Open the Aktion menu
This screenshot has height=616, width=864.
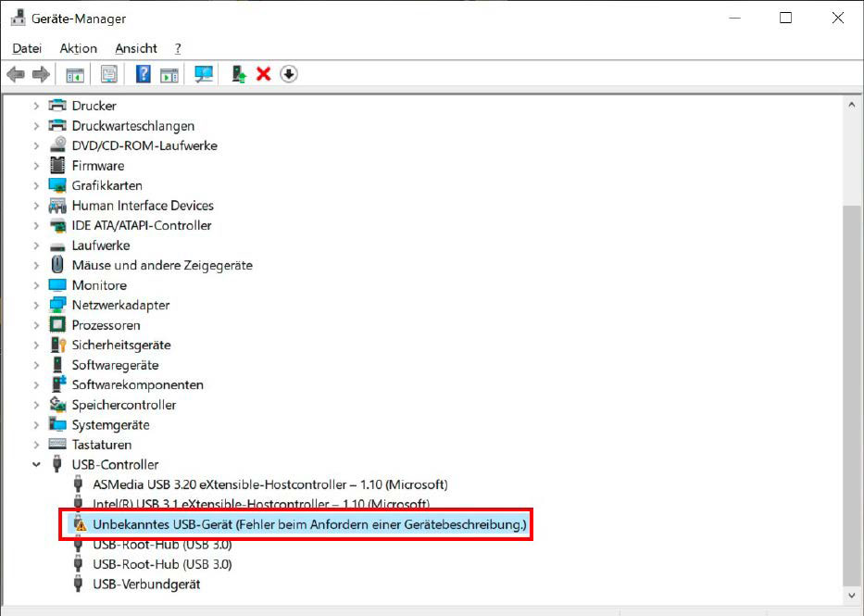pyautogui.click(x=78, y=48)
